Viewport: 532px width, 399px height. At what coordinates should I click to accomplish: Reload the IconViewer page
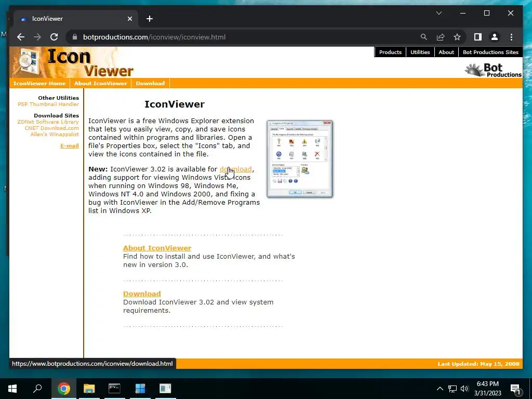54,37
